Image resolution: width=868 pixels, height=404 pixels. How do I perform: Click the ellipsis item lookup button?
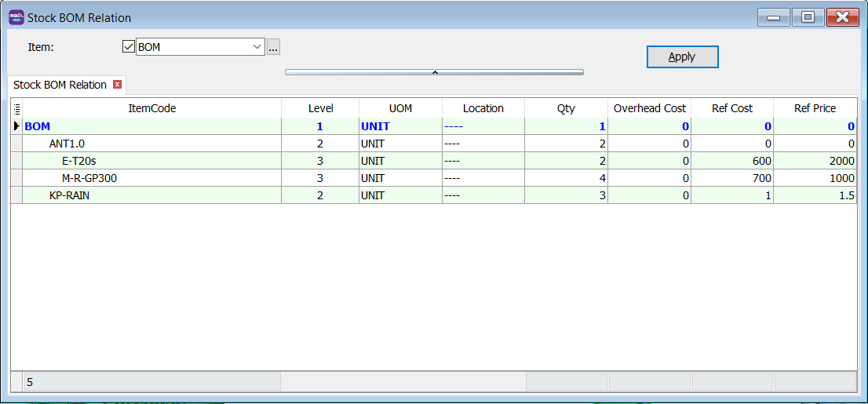tap(273, 48)
